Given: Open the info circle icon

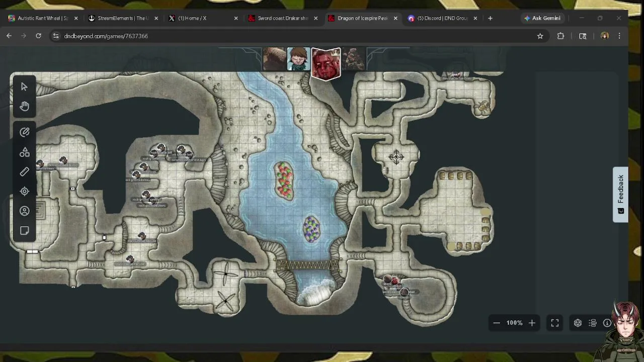Looking at the screenshot, I should pyautogui.click(x=607, y=323).
